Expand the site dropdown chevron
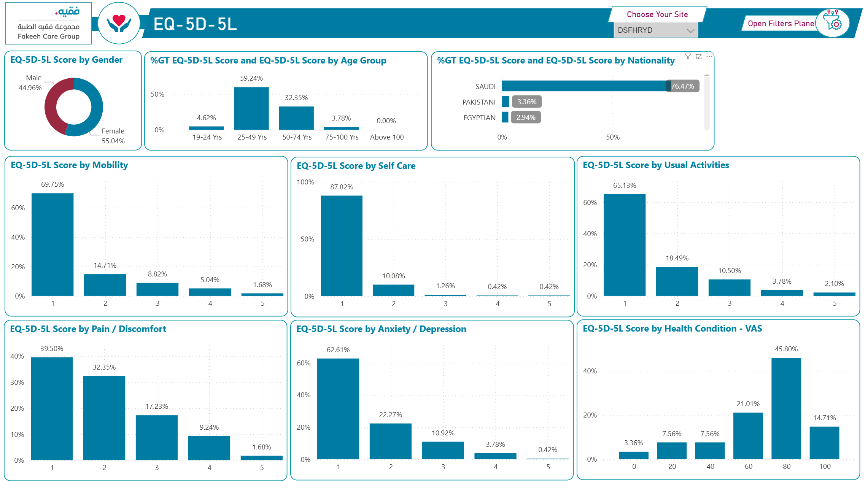Screen dimensions: 868x481 tap(691, 30)
